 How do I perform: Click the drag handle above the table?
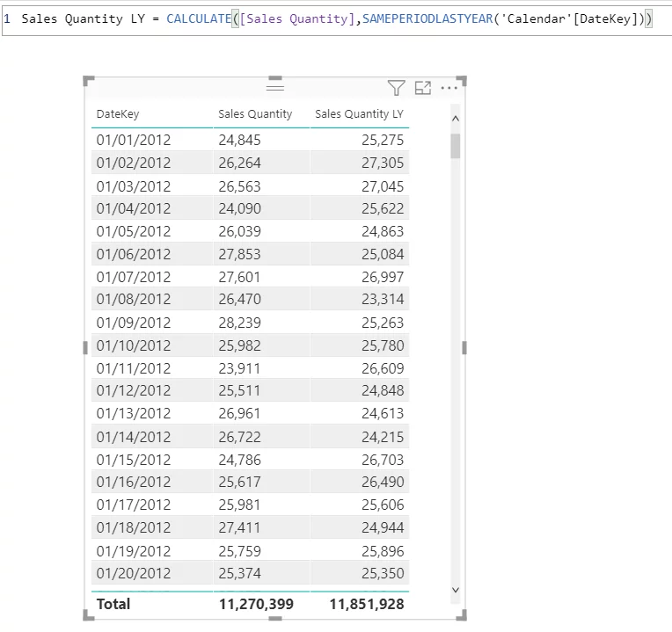click(x=275, y=88)
